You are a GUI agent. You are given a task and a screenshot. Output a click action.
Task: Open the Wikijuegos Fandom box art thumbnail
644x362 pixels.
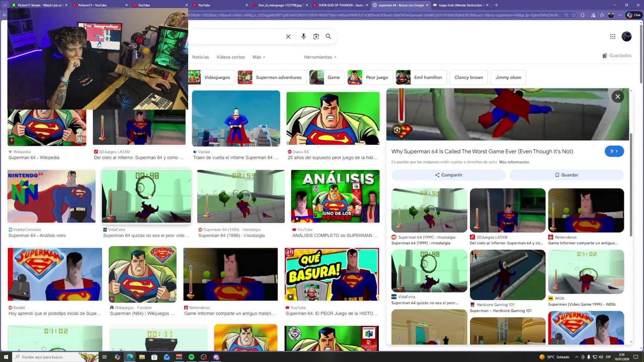[142, 274]
